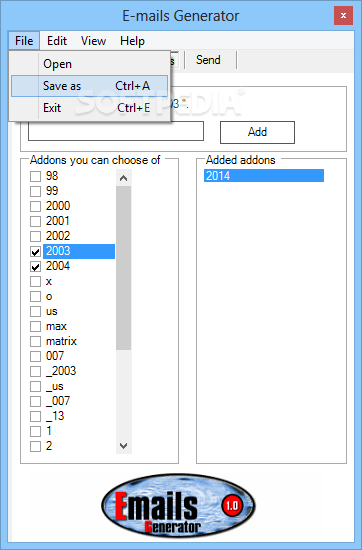
Task: Enable the matrix addon checkbox
Action: click(35, 341)
